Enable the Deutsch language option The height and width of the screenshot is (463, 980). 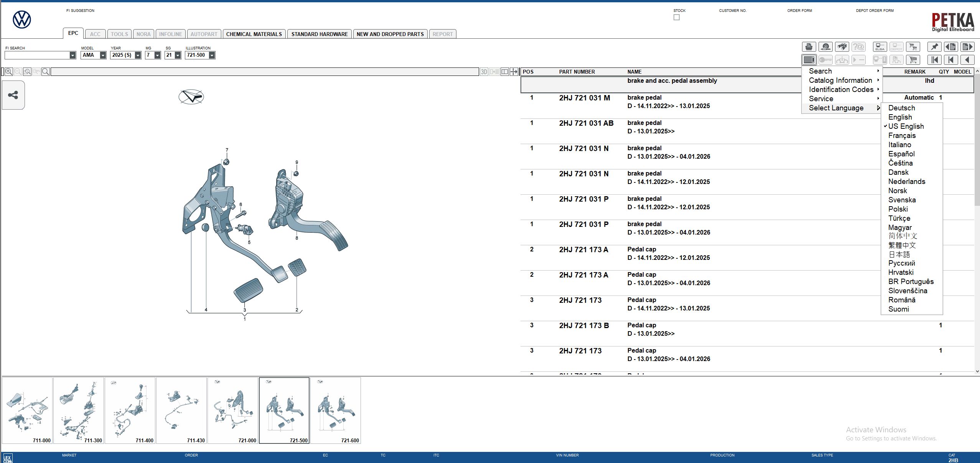click(x=902, y=108)
